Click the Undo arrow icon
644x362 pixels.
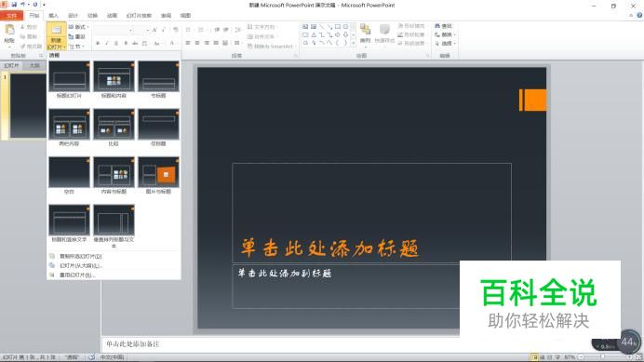pos(23,5)
